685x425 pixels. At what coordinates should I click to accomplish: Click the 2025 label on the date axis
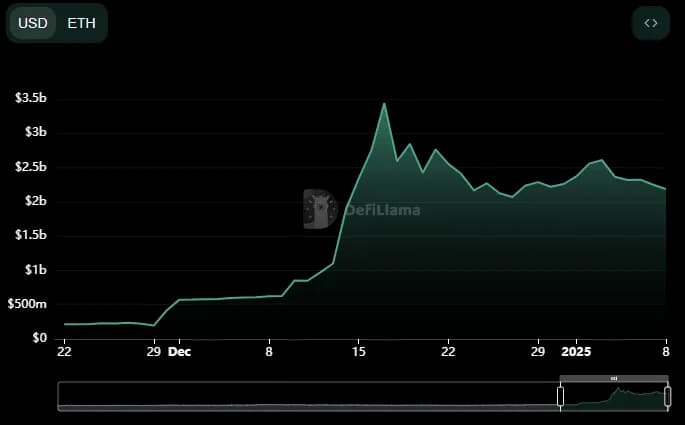(x=577, y=352)
